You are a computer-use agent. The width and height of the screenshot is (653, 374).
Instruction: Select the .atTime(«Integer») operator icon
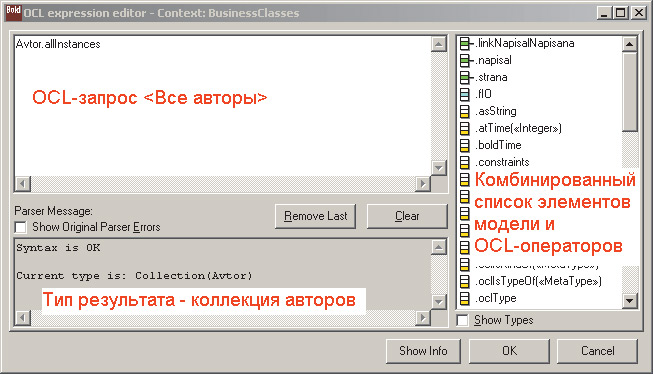pyautogui.click(x=465, y=128)
